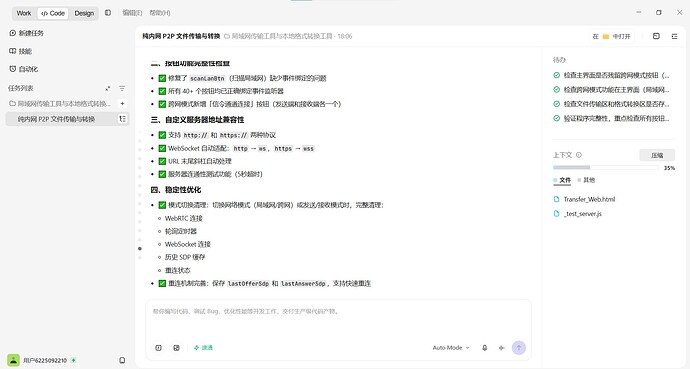
Task: Click the green check before WebSocket 自动适配
Action: pos(162,148)
